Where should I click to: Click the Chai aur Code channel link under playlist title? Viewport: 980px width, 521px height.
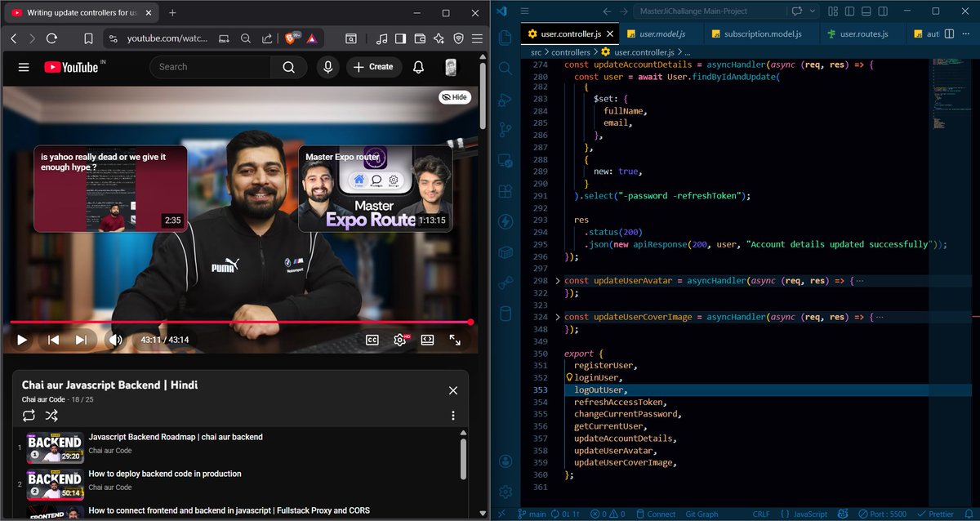(43, 399)
